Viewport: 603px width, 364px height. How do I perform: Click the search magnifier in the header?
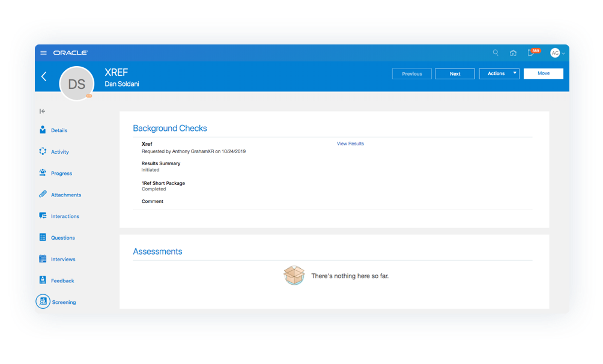[495, 53]
